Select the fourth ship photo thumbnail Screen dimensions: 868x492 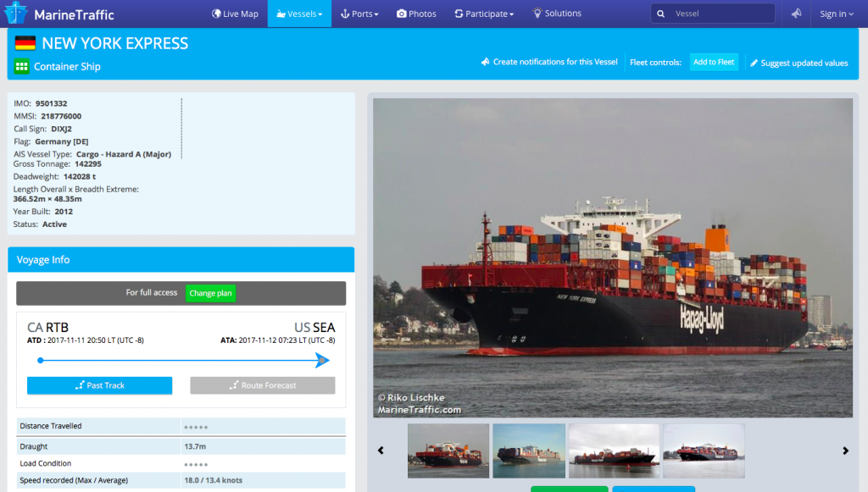click(704, 451)
